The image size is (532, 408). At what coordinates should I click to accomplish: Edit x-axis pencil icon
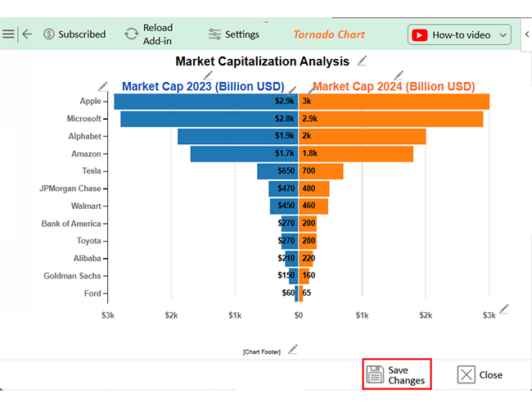[x=504, y=309]
